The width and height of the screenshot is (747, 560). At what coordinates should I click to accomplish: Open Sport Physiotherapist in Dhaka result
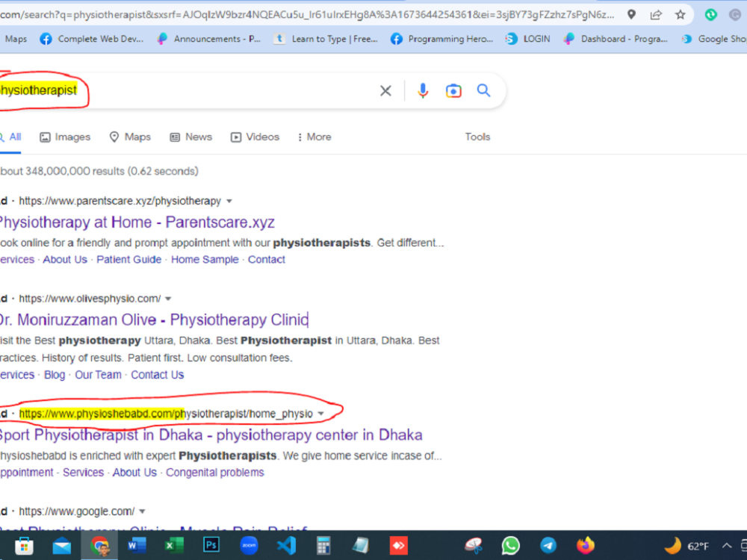click(211, 435)
